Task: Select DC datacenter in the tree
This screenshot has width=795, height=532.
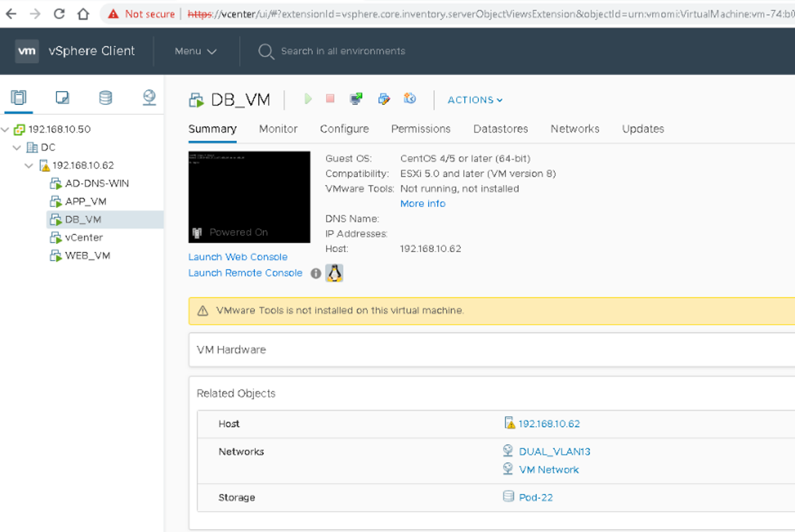Action: pyautogui.click(x=47, y=147)
